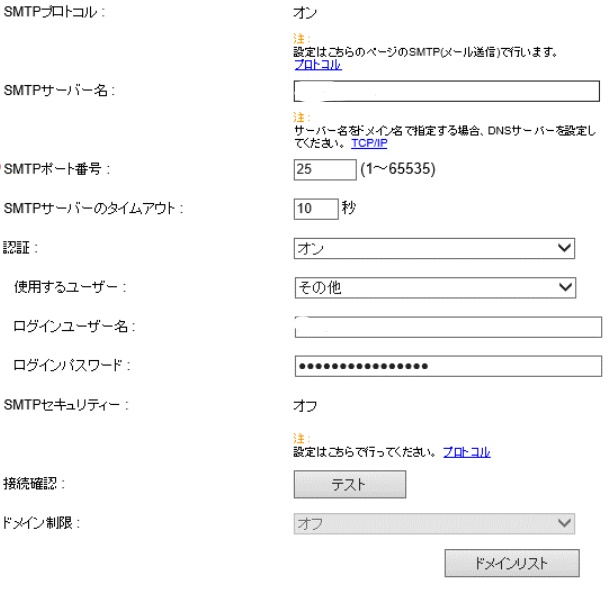Click the 接続確認 label
608x593 pixels.
pos(35,484)
